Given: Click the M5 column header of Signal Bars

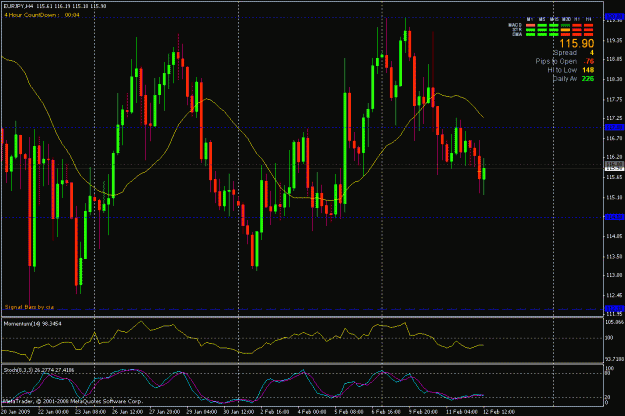Looking at the screenshot, I should [x=542, y=19].
